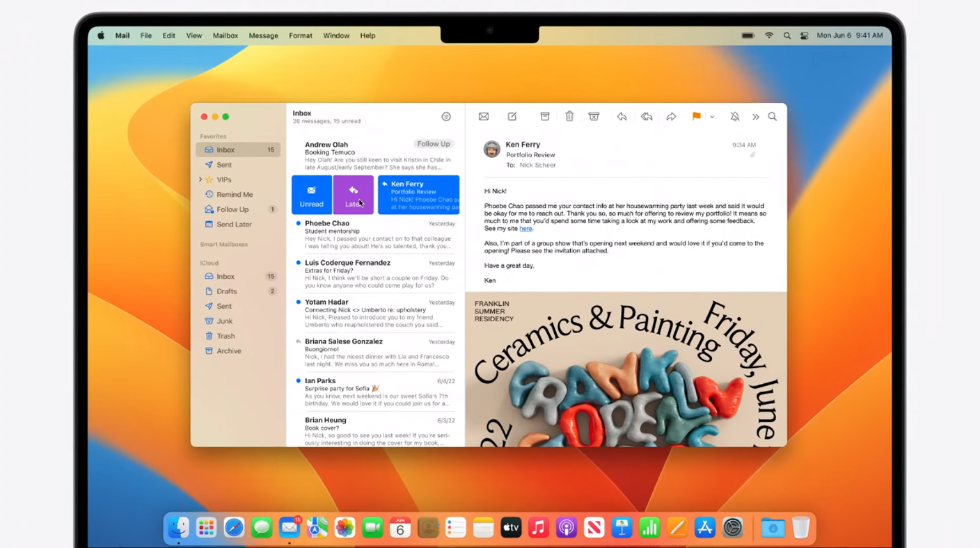Move message to Junk via toolbar icon
The height and width of the screenshot is (548, 980).
click(594, 117)
